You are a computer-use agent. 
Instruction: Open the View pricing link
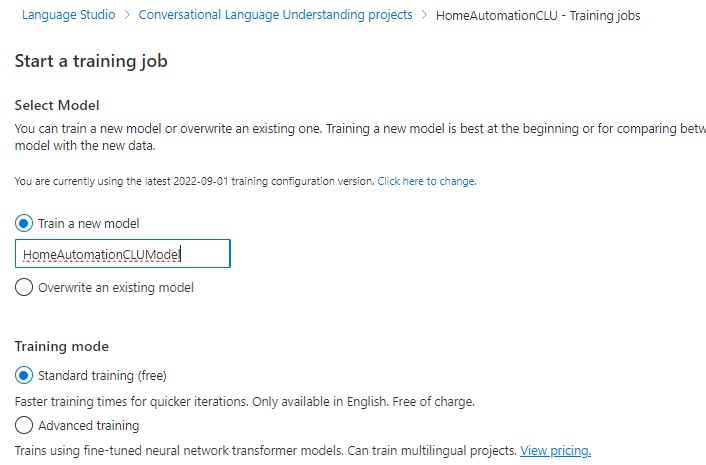[555, 451]
